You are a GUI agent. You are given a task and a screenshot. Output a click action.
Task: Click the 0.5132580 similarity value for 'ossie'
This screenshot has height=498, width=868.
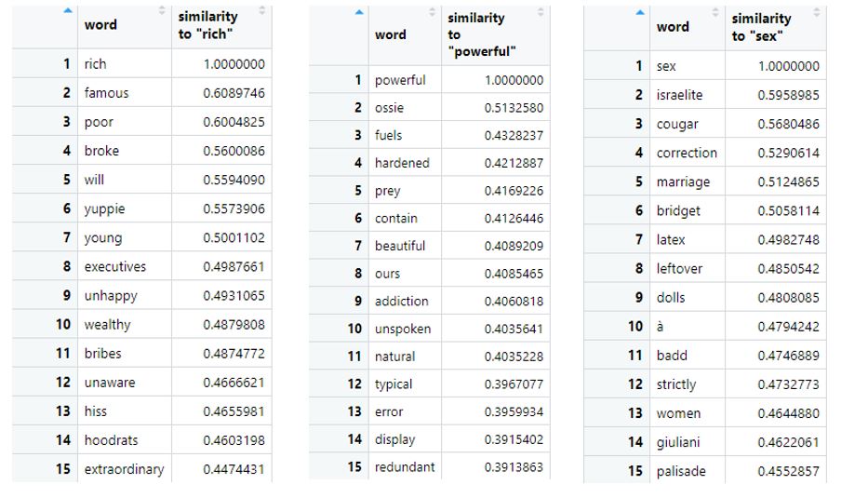pyautogui.click(x=514, y=108)
